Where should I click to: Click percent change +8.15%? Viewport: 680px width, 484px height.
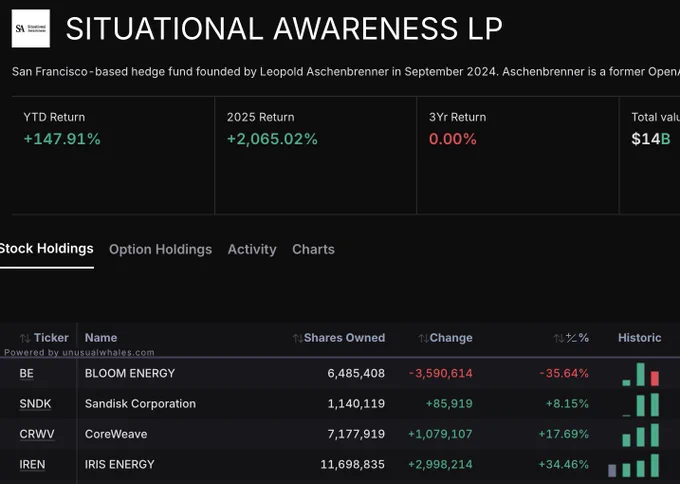coord(567,404)
